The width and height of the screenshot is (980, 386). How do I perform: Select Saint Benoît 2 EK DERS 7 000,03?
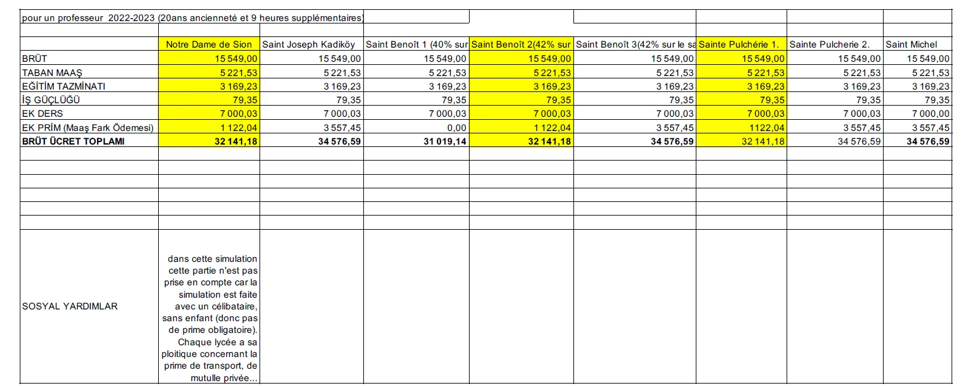pos(522,113)
